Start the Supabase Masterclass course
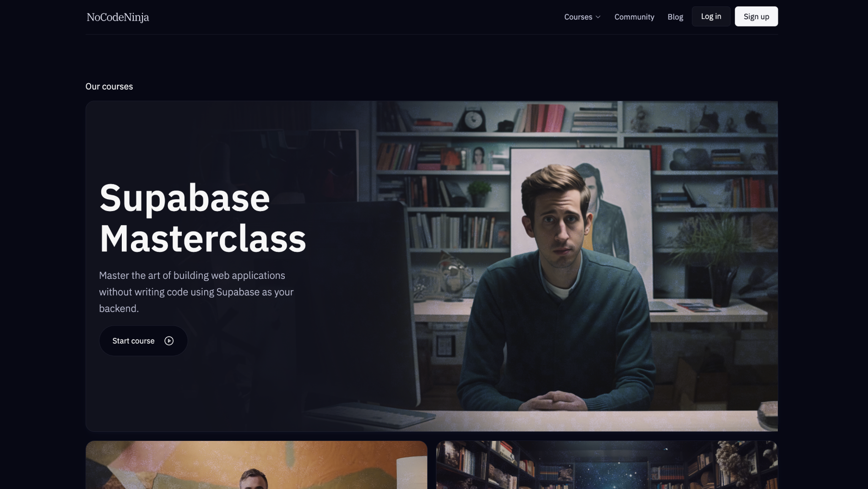The height and width of the screenshot is (489, 868). tap(143, 341)
